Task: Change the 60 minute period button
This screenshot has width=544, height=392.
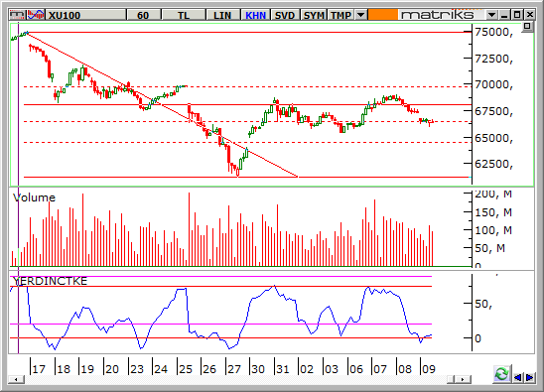Action: point(144,15)
